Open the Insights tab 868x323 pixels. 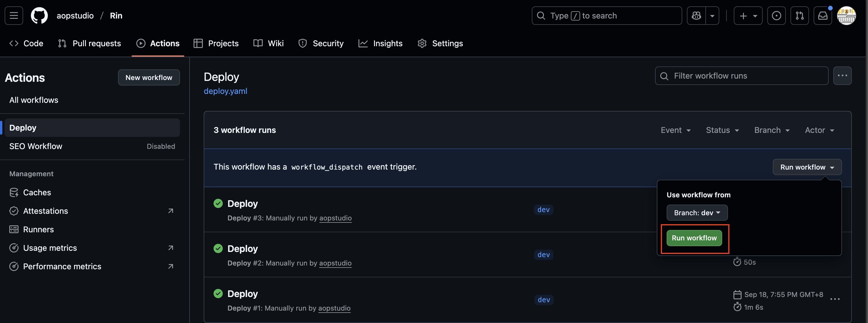click(380, 43)
